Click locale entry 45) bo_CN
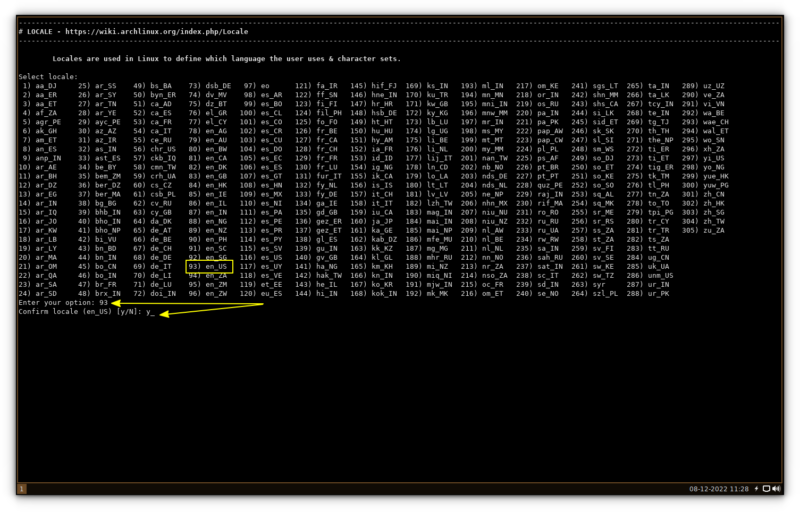800x512 pixels. coord(97,267)
